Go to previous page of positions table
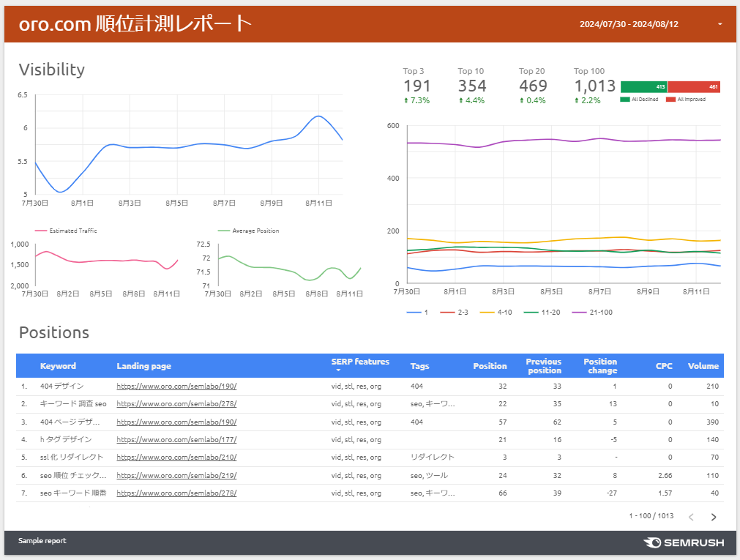This screenshot has height=560, width=740. click(x=691, y=517)
